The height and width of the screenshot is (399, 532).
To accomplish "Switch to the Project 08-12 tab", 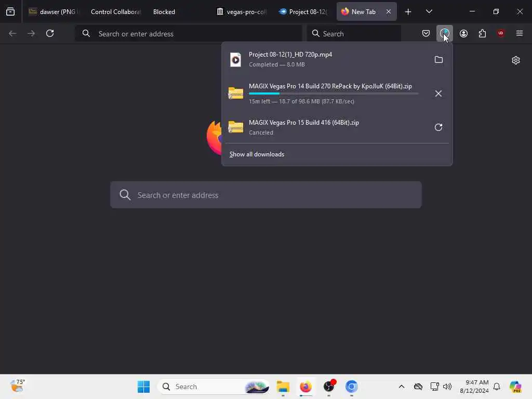I will pyautogui.click(x=303, y=11).
